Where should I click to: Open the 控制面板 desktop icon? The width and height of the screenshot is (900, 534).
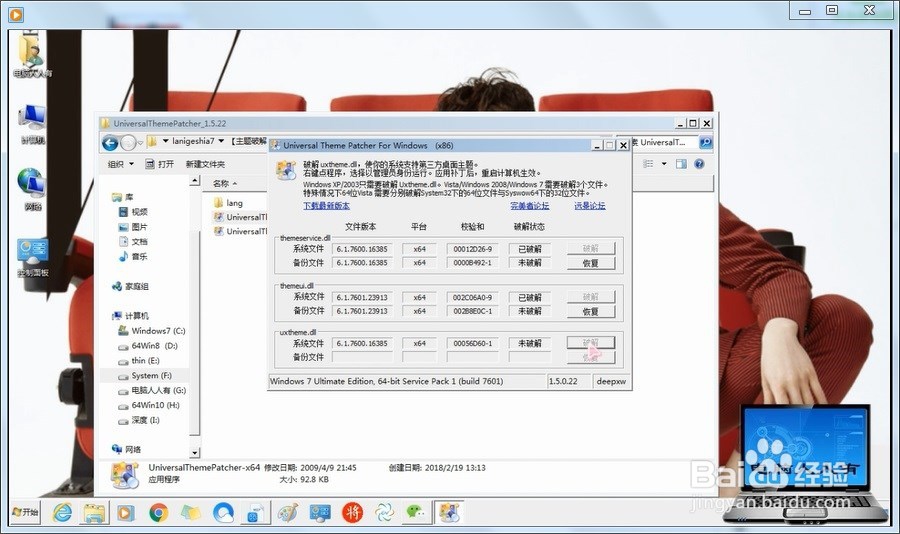(33, 258)
